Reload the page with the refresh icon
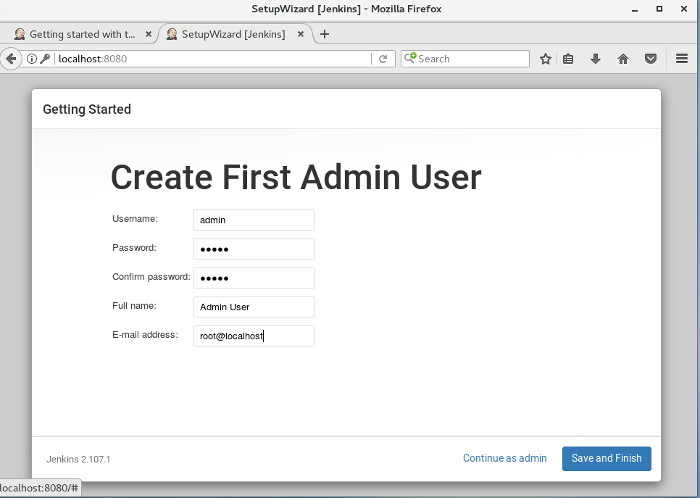The height and width of the screenshot is (498, 700). [x=383, y=59]
